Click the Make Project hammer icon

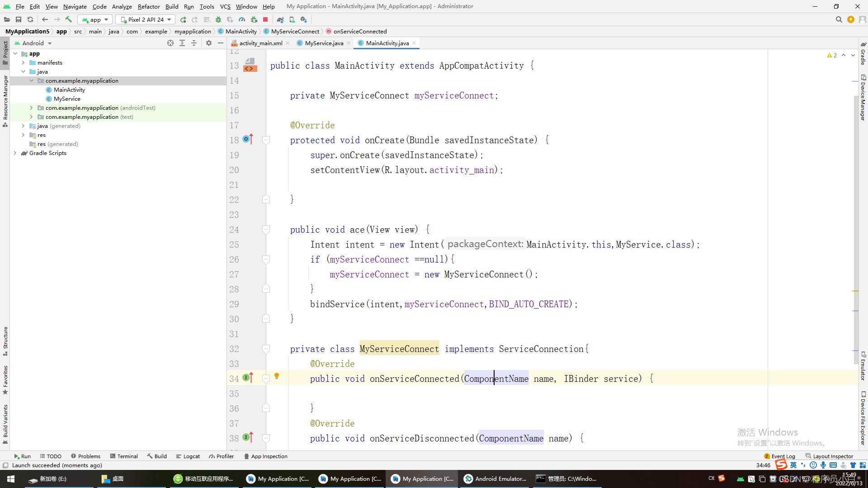(x=69, y=19)
